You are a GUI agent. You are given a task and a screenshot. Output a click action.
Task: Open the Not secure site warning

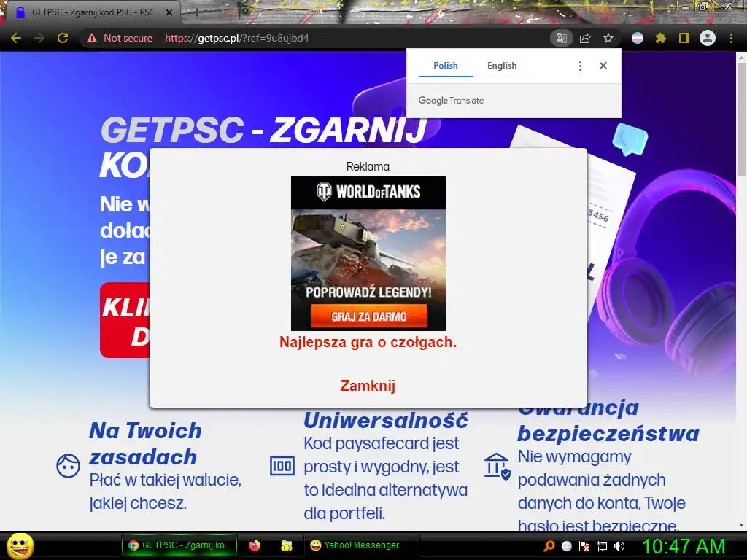click(120, 38)
